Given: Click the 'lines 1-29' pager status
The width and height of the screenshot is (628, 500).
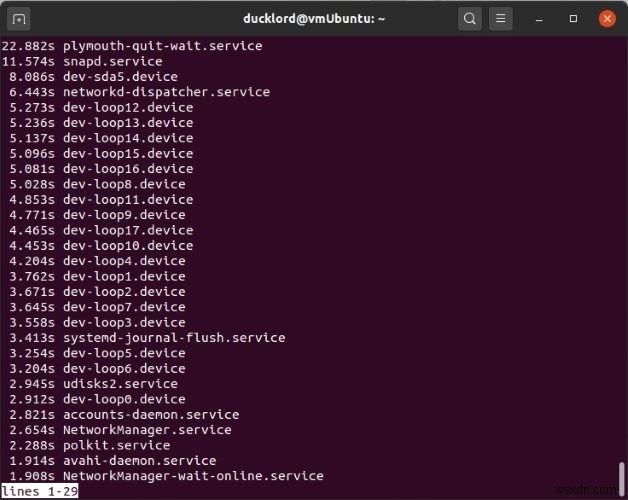Looking at the screenshot, I should (40, 491).
